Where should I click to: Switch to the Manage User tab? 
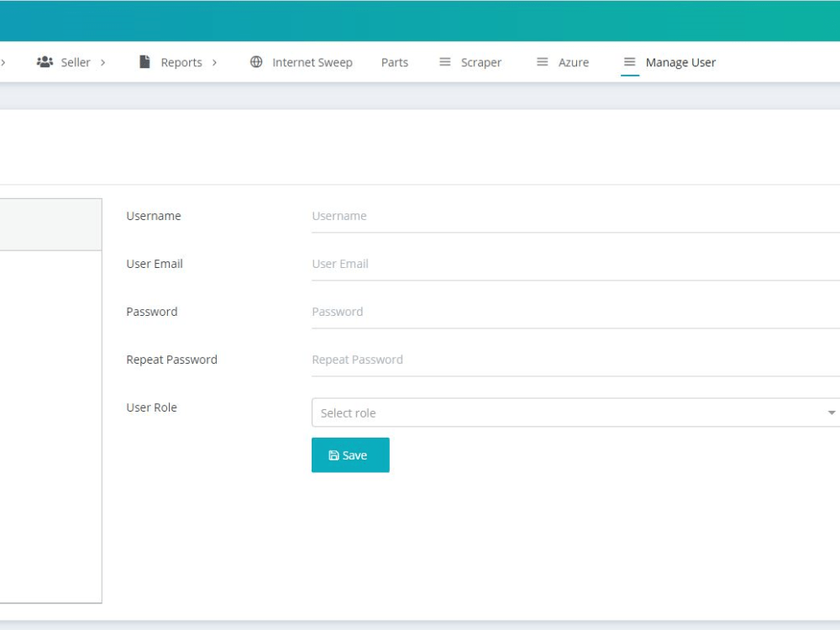[x=680, y=61]
